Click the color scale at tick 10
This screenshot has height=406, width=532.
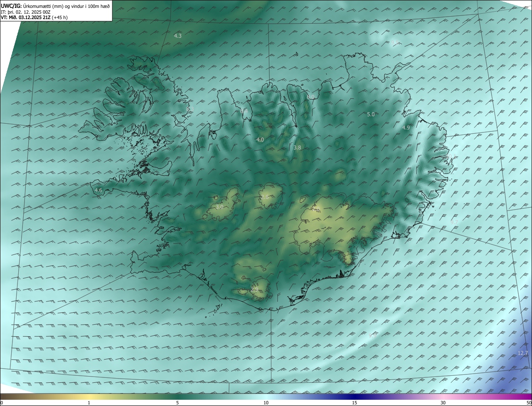point(266,403)
